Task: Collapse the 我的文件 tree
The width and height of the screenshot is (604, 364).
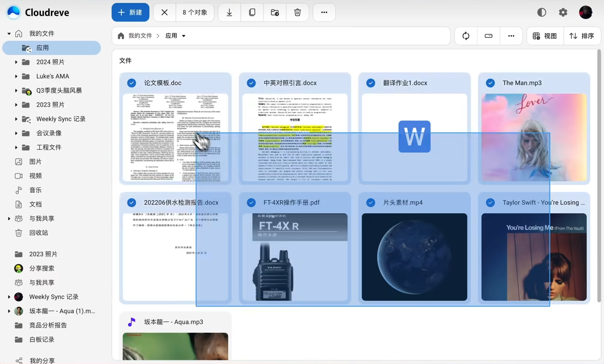Action: click(9, 34)
